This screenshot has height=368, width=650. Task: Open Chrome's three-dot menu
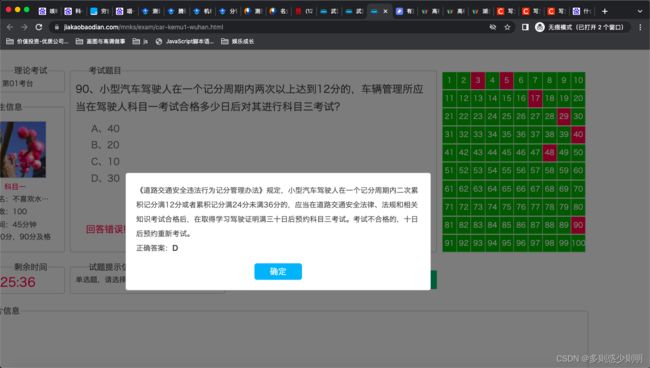(x=640, y=27)
